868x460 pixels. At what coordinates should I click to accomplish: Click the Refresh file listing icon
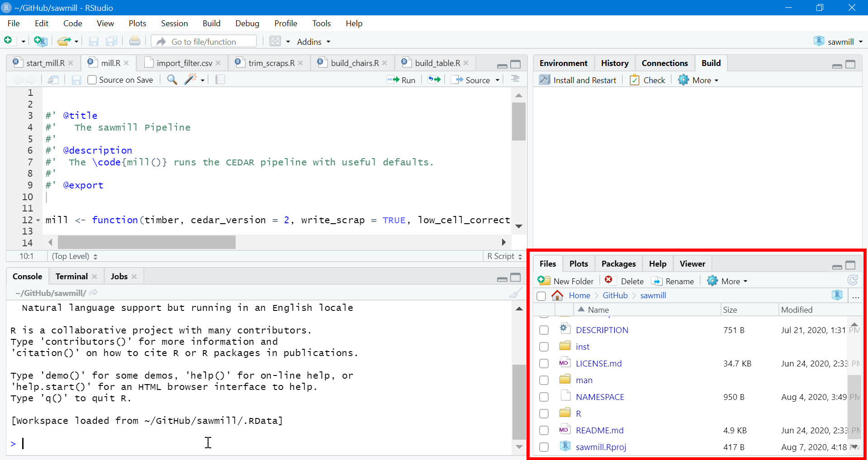[853, 281]
